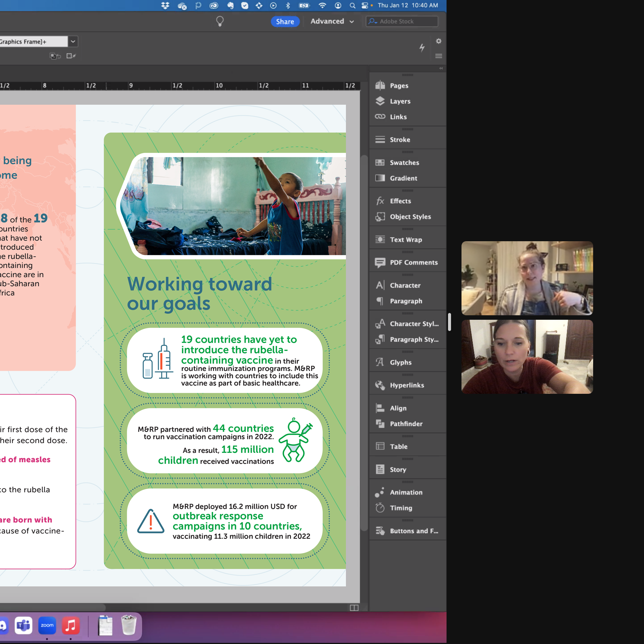Open Control Center in the menu bar
This screenshot has width=644, height=644.
click(x=365, y=5)
